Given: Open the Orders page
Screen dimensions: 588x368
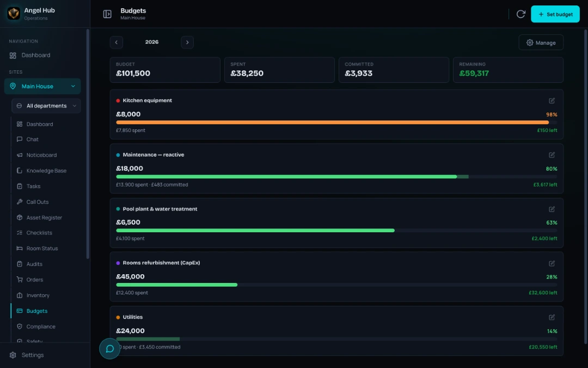Looking at the screenshot, I should pos(34,280).
